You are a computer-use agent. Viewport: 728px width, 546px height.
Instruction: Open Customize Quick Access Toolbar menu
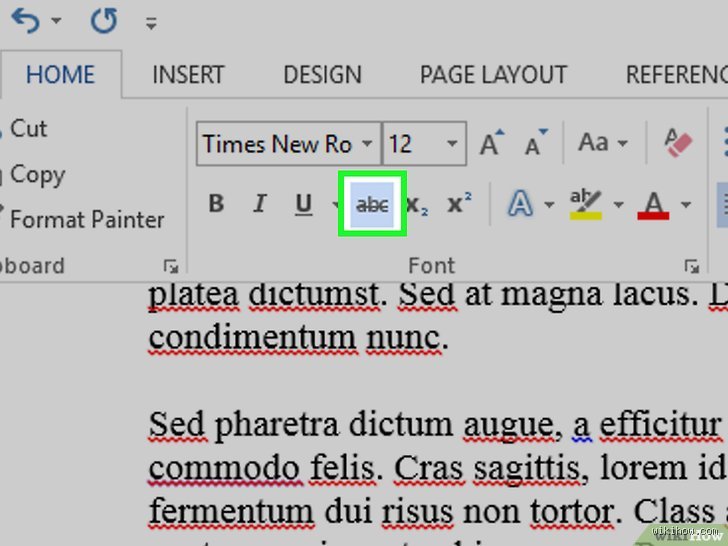pyautogui.click(x=151, y=23)
